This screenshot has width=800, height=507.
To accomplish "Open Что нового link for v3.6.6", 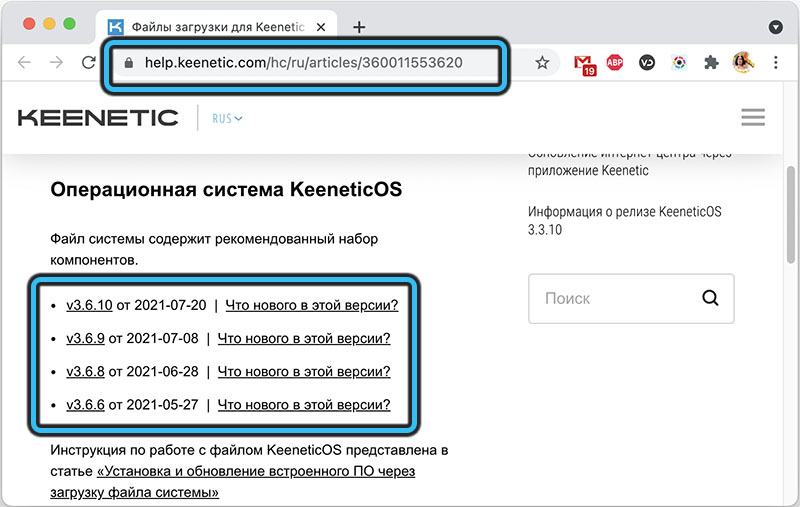I will pos(304,404).
